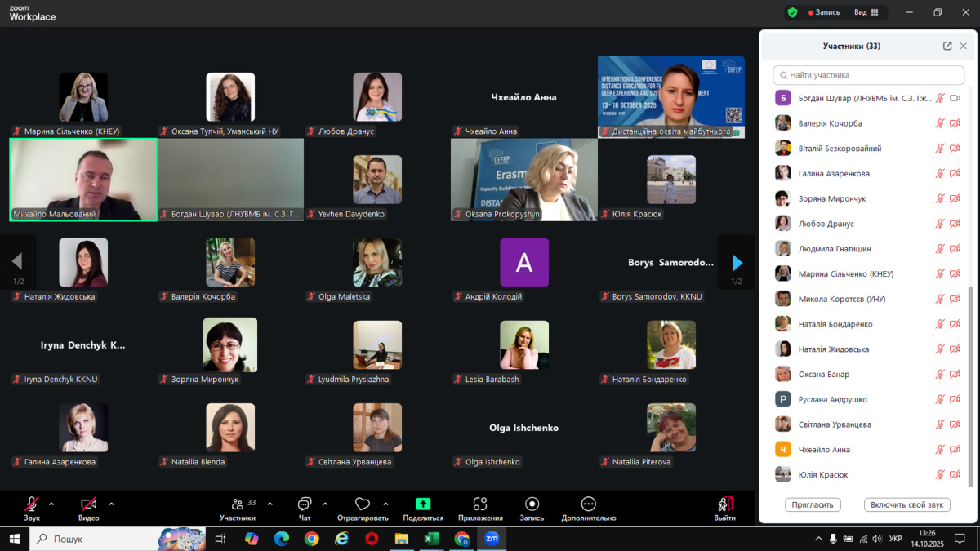Click the Invite button
The width and height of the screenshot is (980, 551).
[x=813, y=504]
